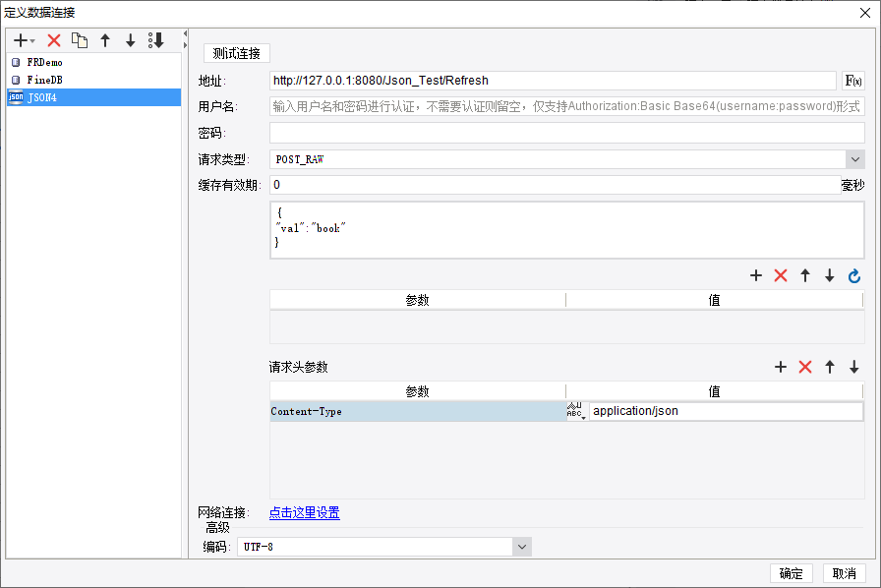Click the 参数 header of body parameters table
Image resolution: width=881 pixels, height=588 pixels.
click(418, 300)
